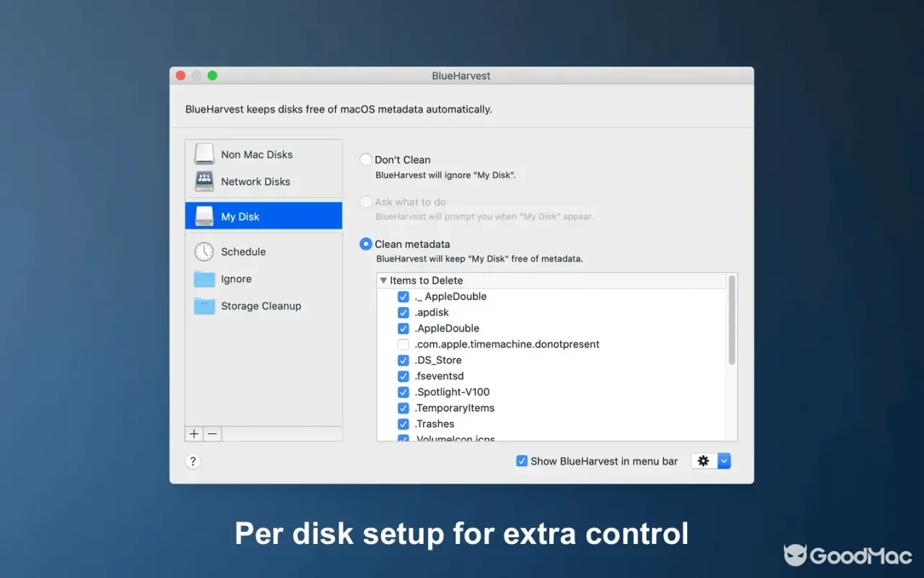
Task: Open the Schedule clock icon
Action: [x=204, y=251]
